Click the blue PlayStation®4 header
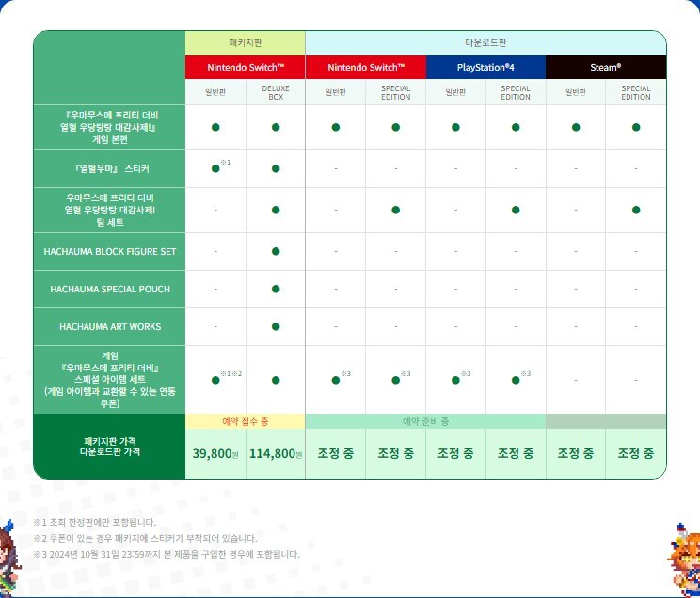 485,68
